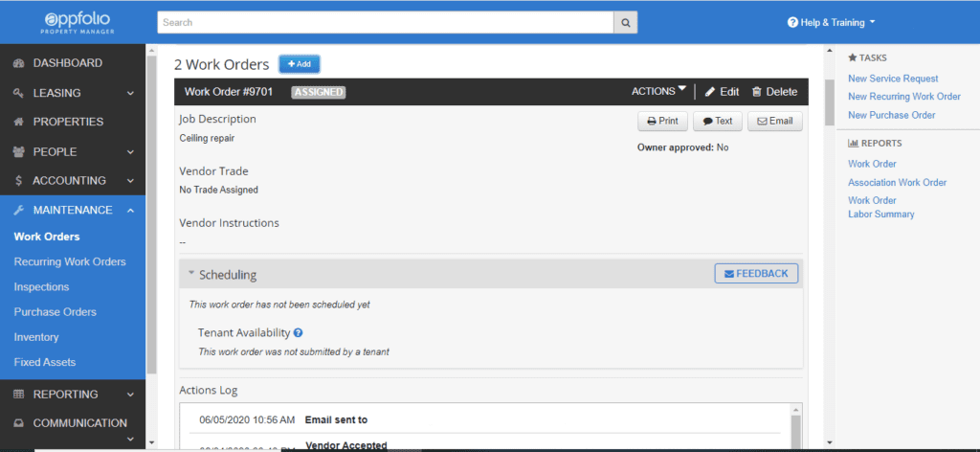Click the Delete trash icon
980x452 pixels.
(756, 92)
